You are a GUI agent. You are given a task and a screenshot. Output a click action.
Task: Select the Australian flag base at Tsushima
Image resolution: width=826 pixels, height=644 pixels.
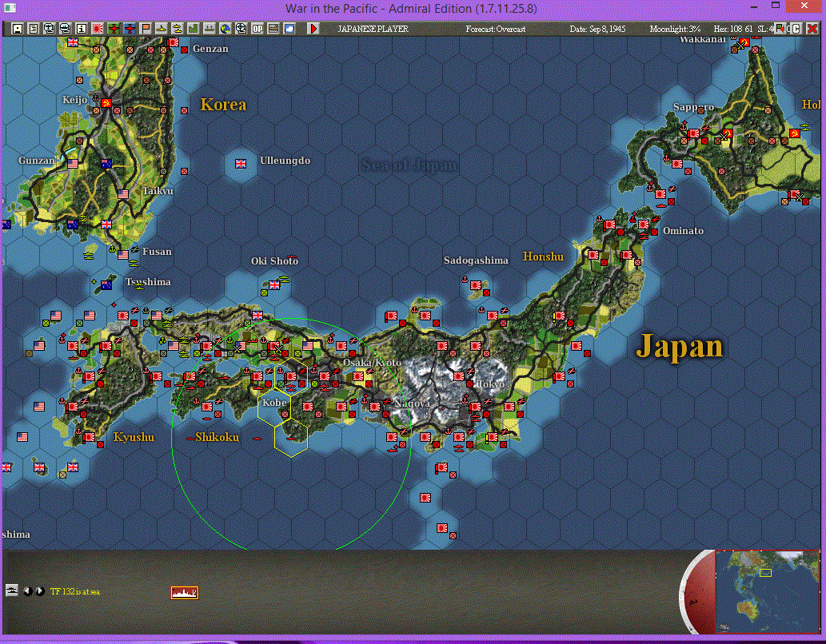[106, 285]
